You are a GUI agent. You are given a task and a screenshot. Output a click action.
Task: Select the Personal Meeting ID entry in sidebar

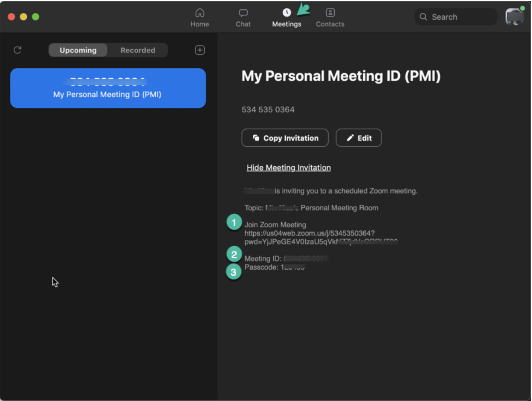click(108, 88)
